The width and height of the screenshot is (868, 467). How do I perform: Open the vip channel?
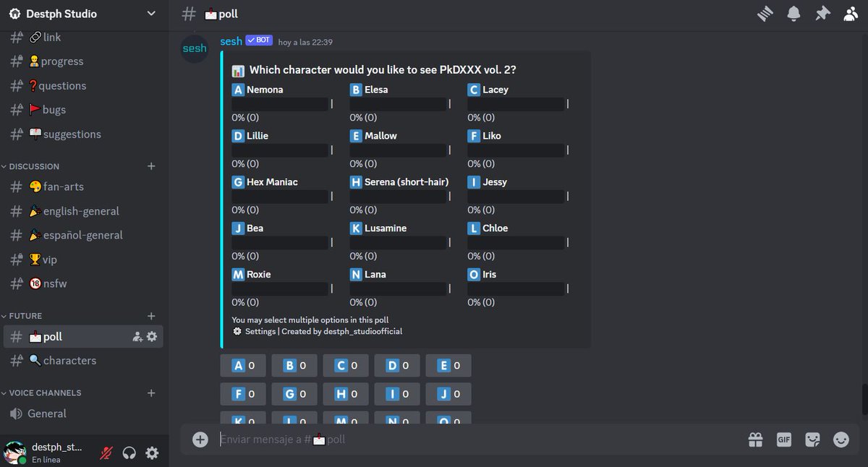click(84, 260)
